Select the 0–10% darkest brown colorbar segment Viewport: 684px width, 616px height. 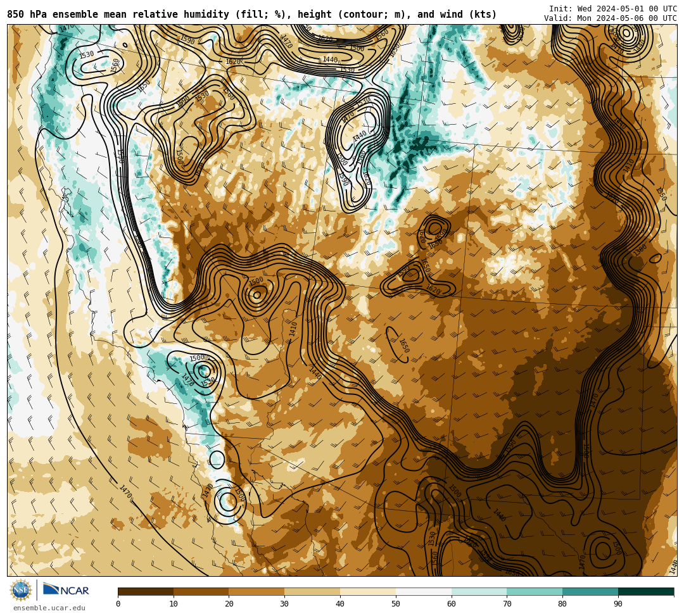click(146, 591)
